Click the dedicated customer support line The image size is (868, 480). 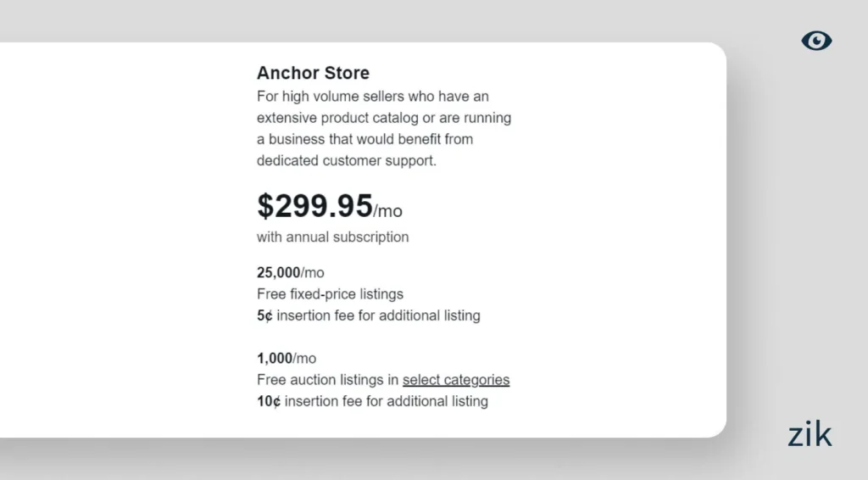346,160
